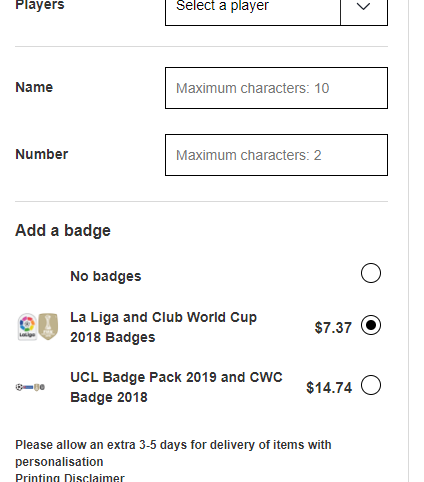Screen dimensions: 424x482
Task: Click the Number field label
Action: [x=42, y=154]
